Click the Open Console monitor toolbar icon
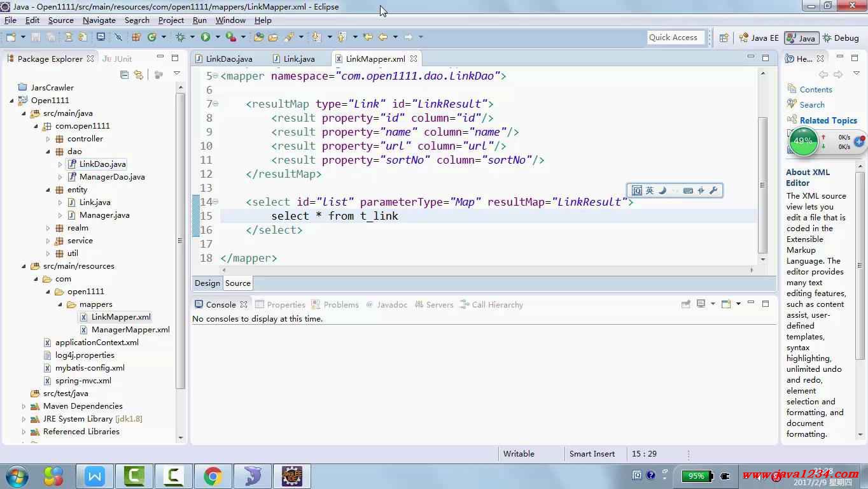Screen dimensions: 868x489 (101, 38)
